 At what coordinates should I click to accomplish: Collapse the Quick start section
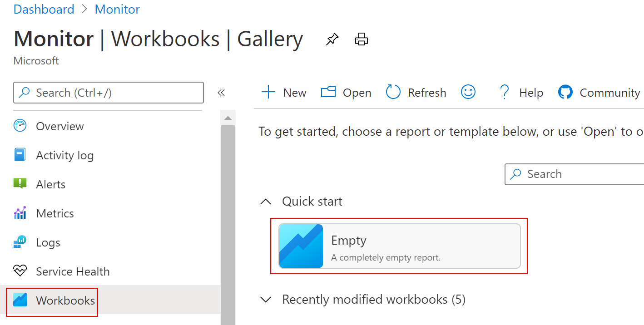[265, 202]
